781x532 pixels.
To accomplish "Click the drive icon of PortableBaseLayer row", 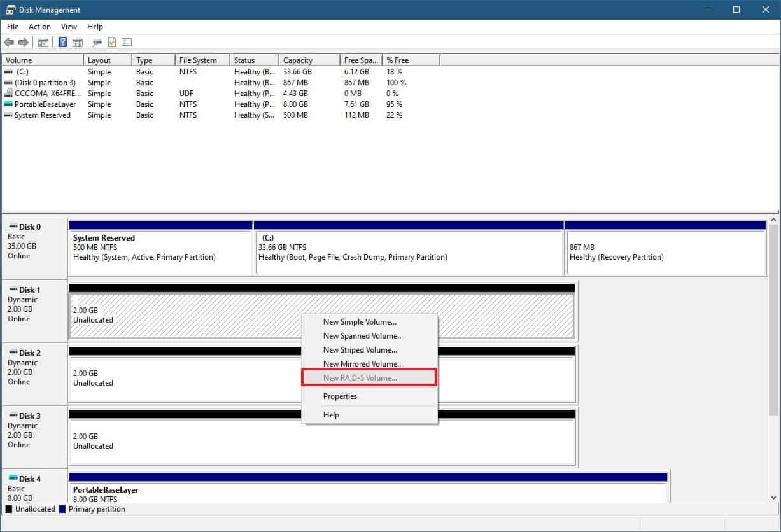I will [x=8, y=104].
